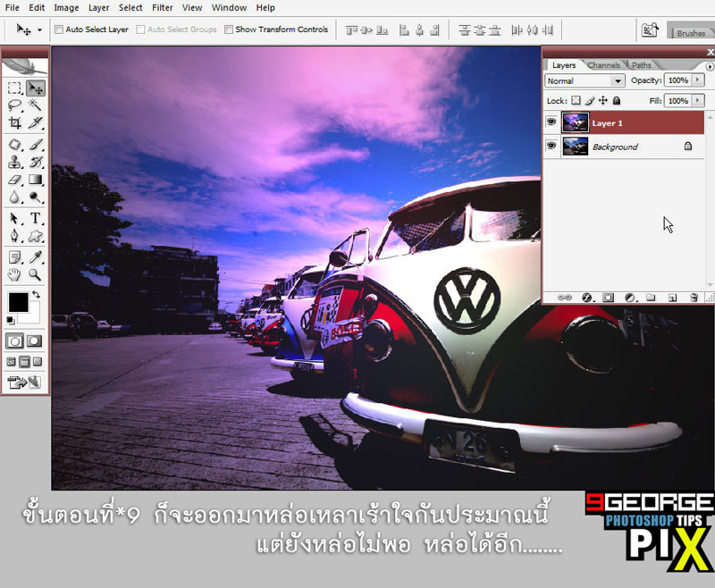Open the Image menu
This screenshot has width=715, height=588.
pyautogui.click(x=66, y=8)
